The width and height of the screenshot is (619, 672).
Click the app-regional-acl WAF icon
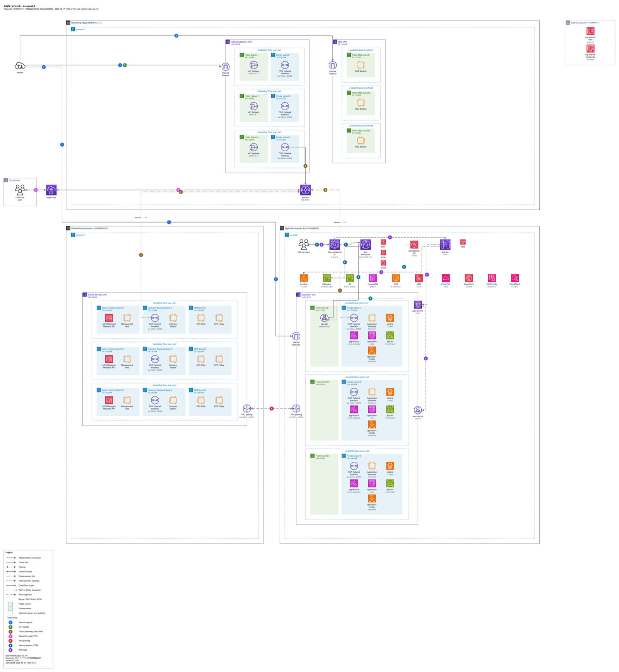tap(414, 245)
